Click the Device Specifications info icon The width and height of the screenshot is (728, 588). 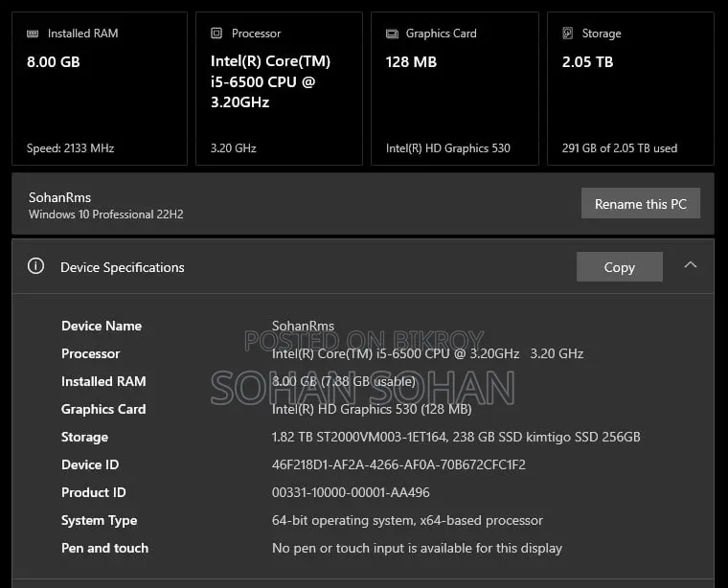click(x=35, y=266)
